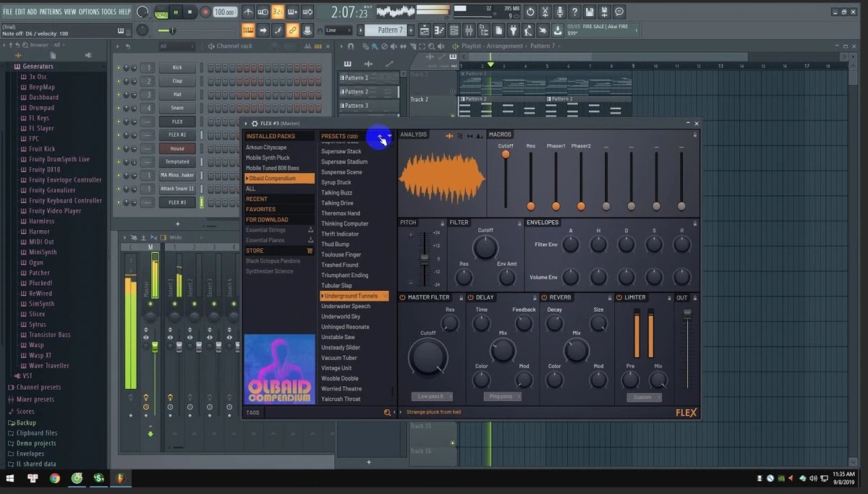Select the FLEX #2 channel button
Viewport: 868px width, 494px height.
pyautogui.click(x=177, y=135)
